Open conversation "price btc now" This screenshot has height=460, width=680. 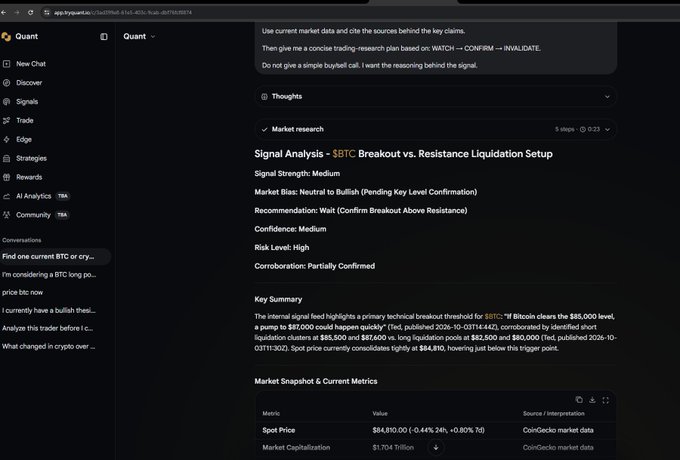pyautogui.click(x=23, y=293)
